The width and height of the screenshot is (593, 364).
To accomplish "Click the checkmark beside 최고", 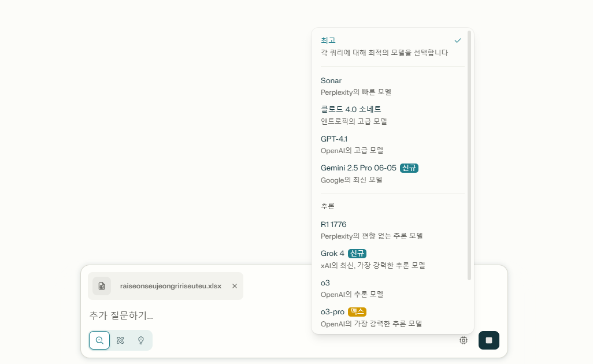I will tap(458, 40).
